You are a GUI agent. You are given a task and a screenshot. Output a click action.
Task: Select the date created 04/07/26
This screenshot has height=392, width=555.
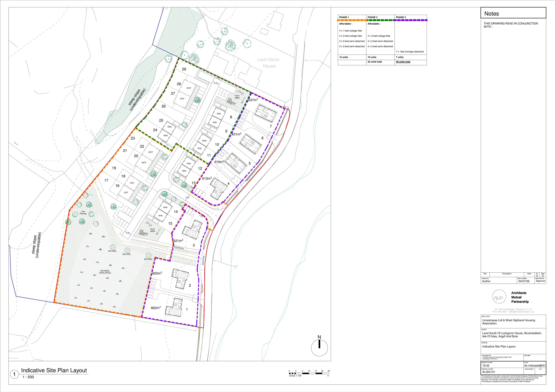pyautogui.click(x=524, y=281)
